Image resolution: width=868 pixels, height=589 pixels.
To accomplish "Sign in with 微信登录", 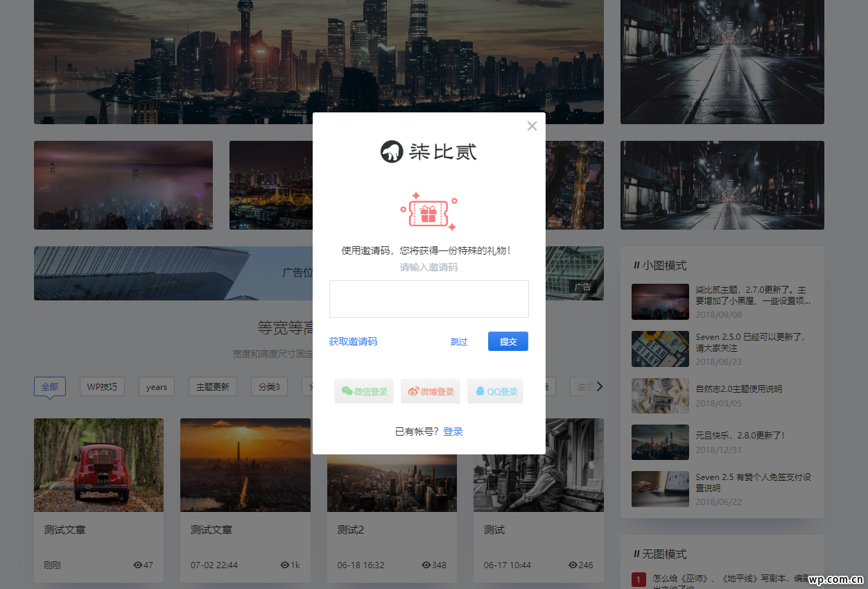I will [364, 391].
